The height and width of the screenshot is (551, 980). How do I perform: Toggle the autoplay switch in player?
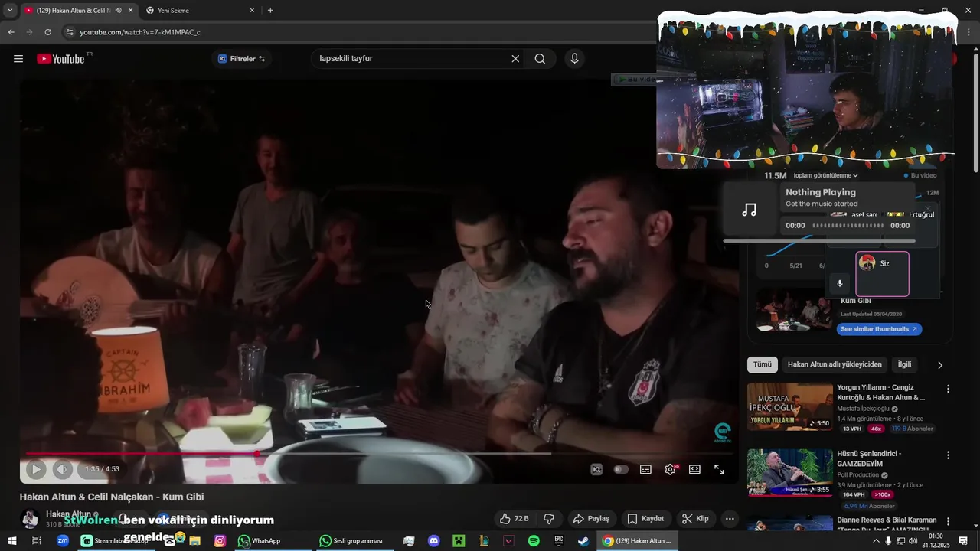[621, 469]
